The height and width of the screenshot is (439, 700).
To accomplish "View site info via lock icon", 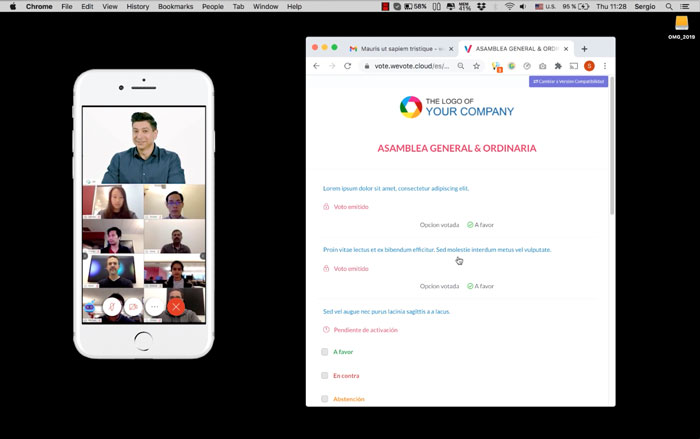I will pyautogui.click(x=367, y=66).
